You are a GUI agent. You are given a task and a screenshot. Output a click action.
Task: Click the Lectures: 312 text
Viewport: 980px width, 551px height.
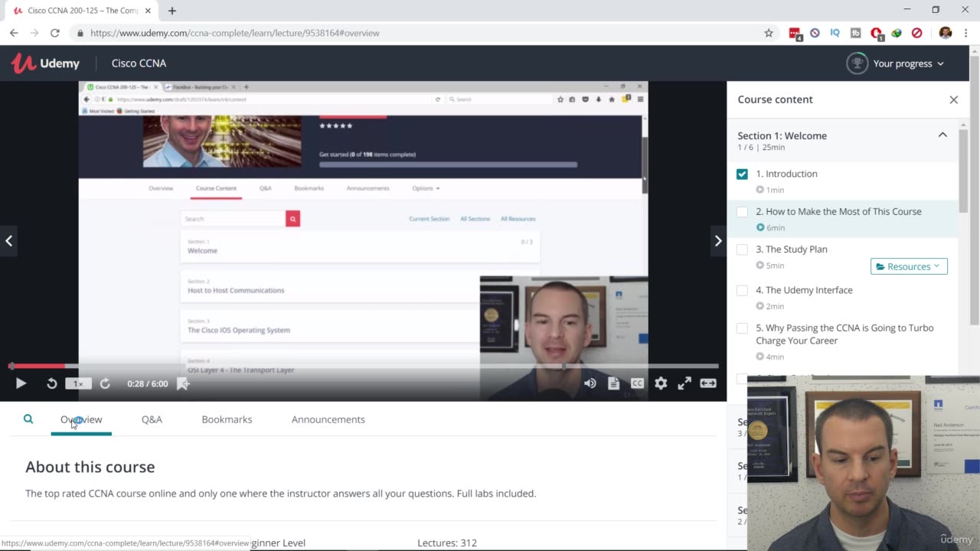[x=447, y=543]
